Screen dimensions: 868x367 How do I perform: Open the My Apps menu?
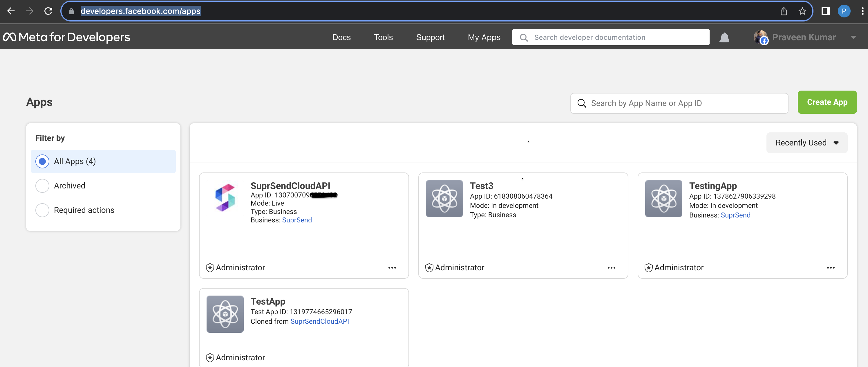[484, 37]
